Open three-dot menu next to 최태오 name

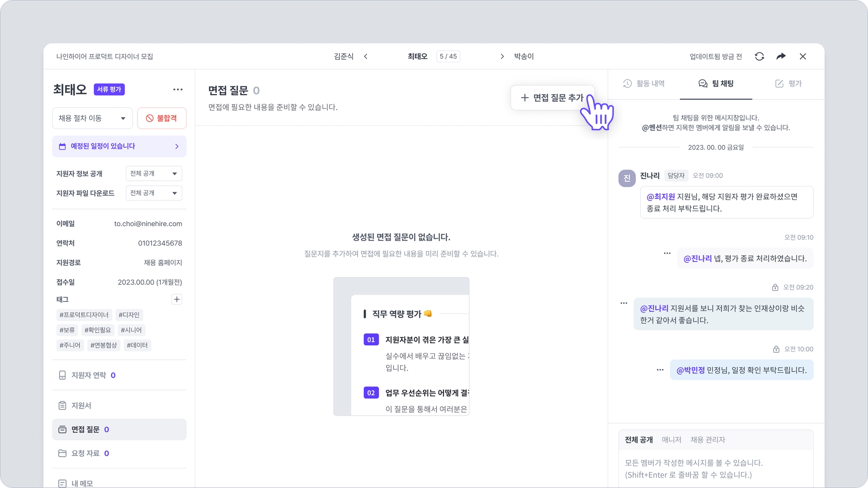click(178, 89)
